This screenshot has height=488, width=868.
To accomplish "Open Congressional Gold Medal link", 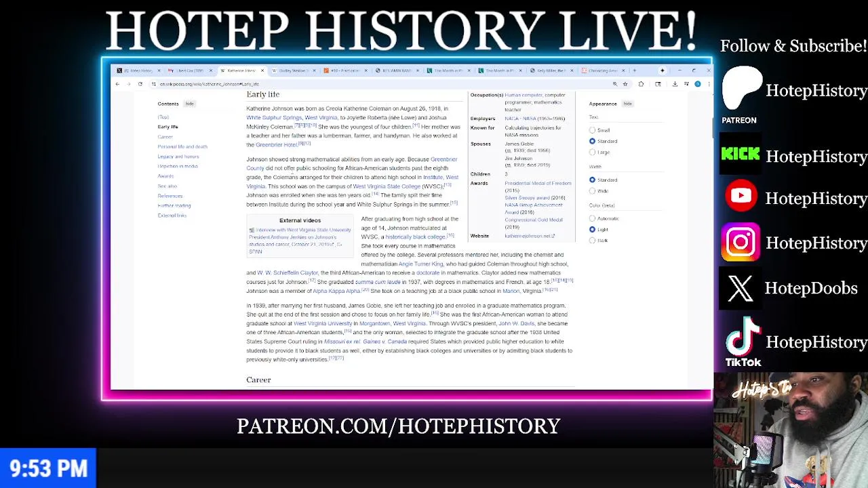I will [534, 220].
